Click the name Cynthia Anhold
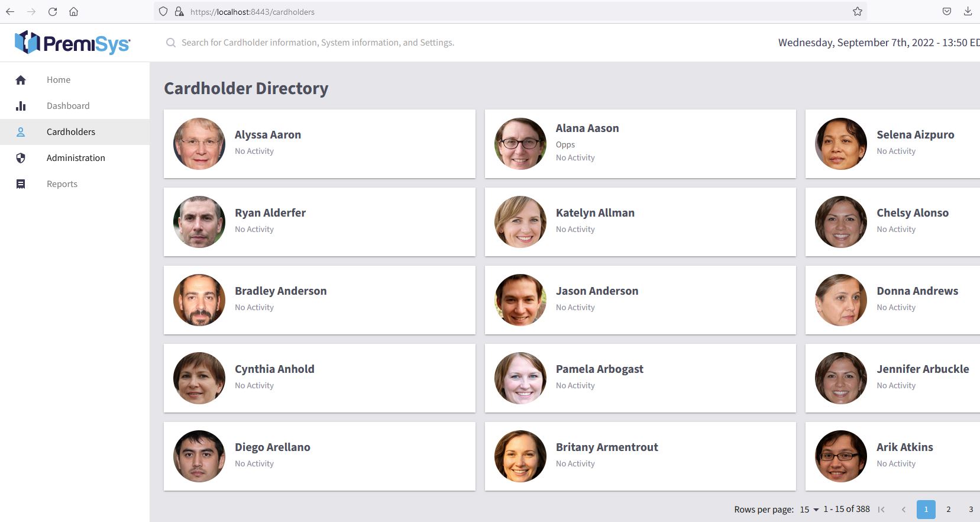980x522 pixels. click(274, 369)
